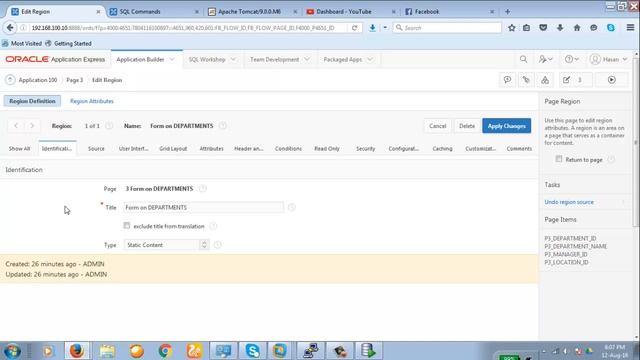Open the P3_MANAGER_ID page item link

pos(566,254)
